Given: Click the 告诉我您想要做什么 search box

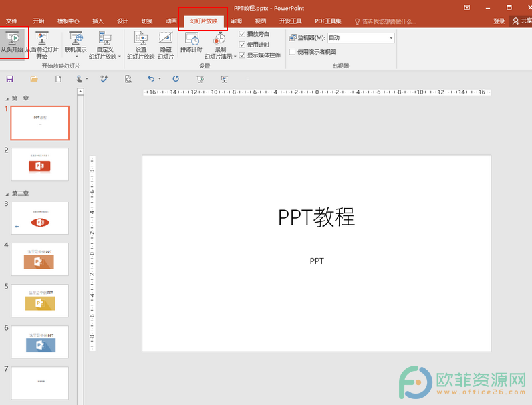Looking at the screenshot, I should coord(389,22).
